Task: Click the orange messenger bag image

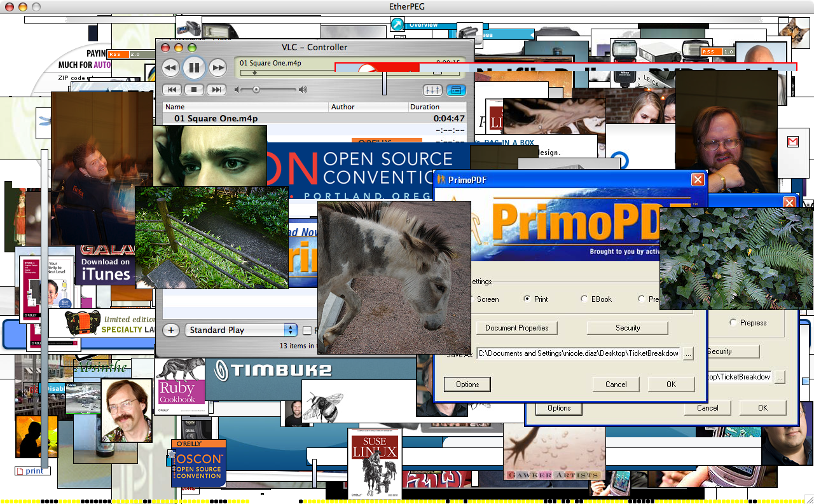Action: pos(83,324)
